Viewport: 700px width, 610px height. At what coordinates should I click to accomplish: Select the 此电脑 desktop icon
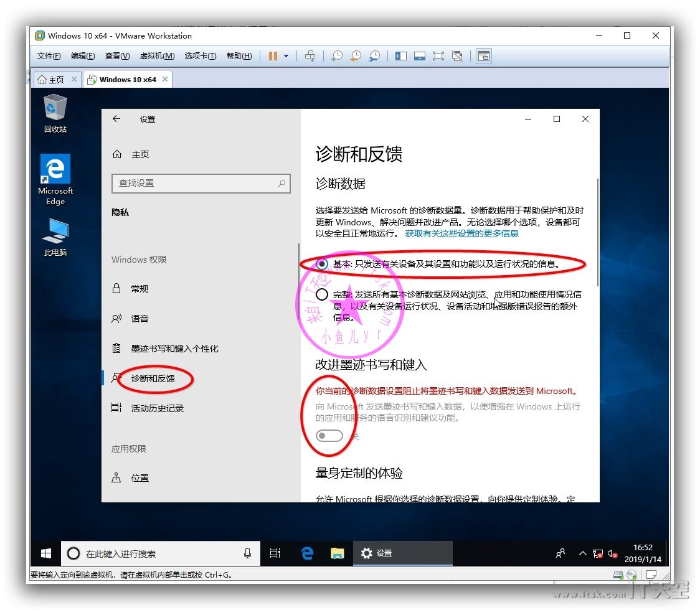[x=55, y=237]
